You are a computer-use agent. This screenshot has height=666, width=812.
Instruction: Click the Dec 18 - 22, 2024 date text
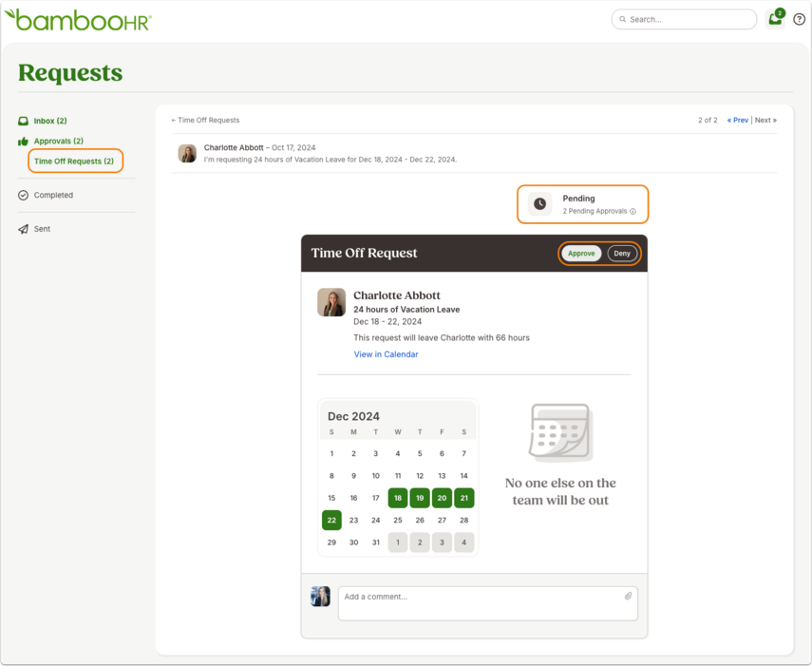tap(387, 322)
